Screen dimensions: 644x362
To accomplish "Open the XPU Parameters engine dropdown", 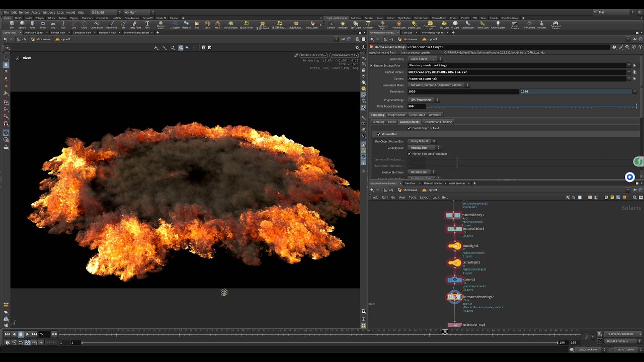I will 424,100.
